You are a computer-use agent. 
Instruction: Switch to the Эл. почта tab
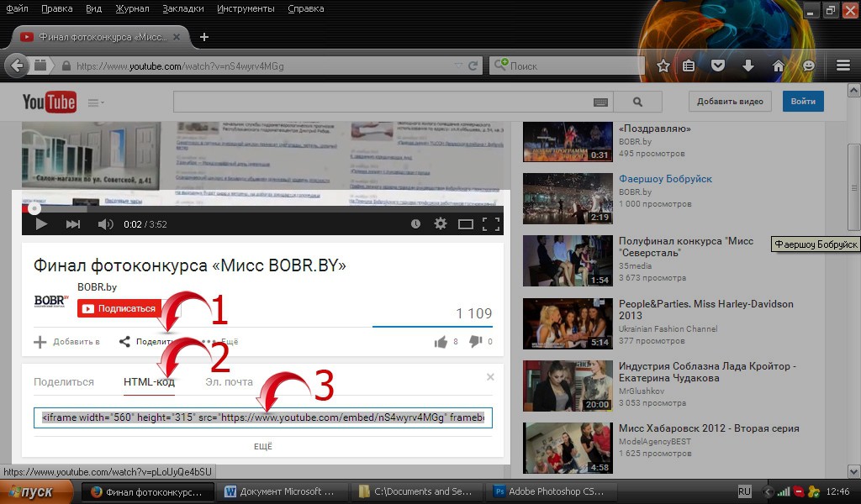click(x=229, y=381)
